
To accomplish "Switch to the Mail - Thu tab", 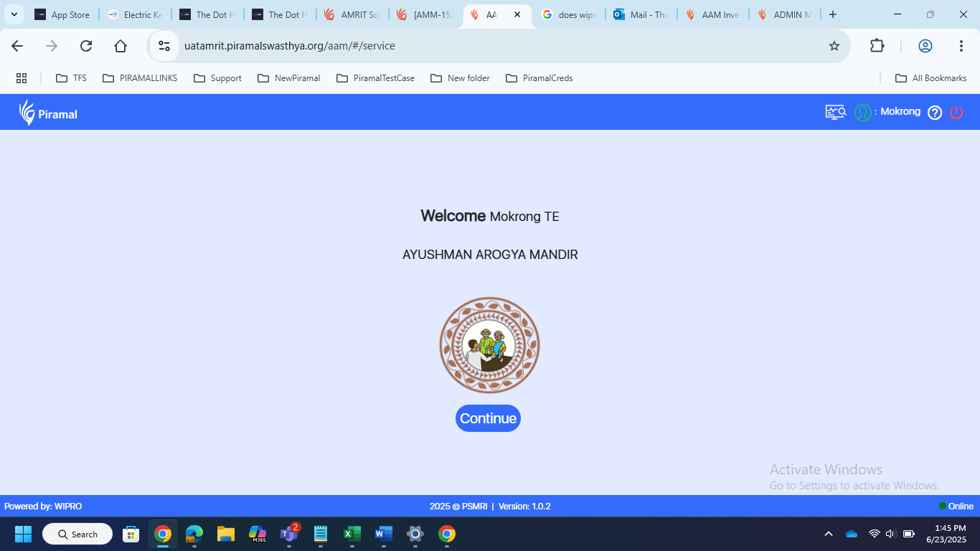I will pyautogui.click(x=642, y=14).
